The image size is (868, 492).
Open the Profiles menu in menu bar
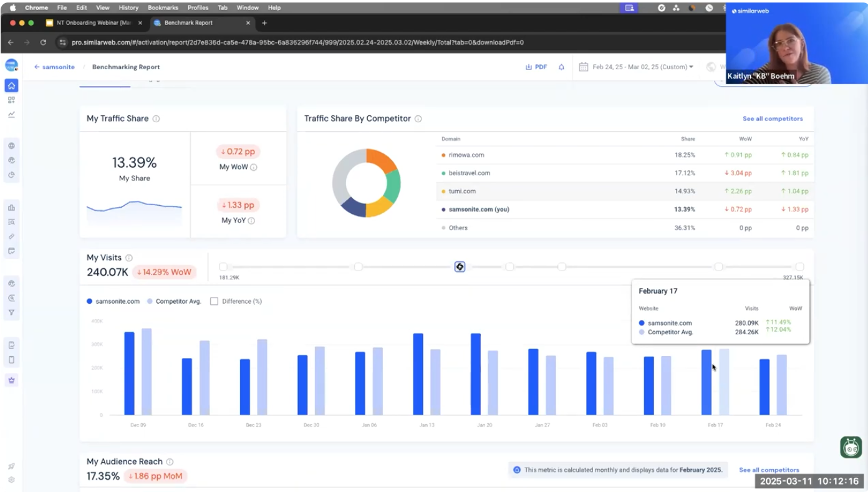[x=198, y=7]
